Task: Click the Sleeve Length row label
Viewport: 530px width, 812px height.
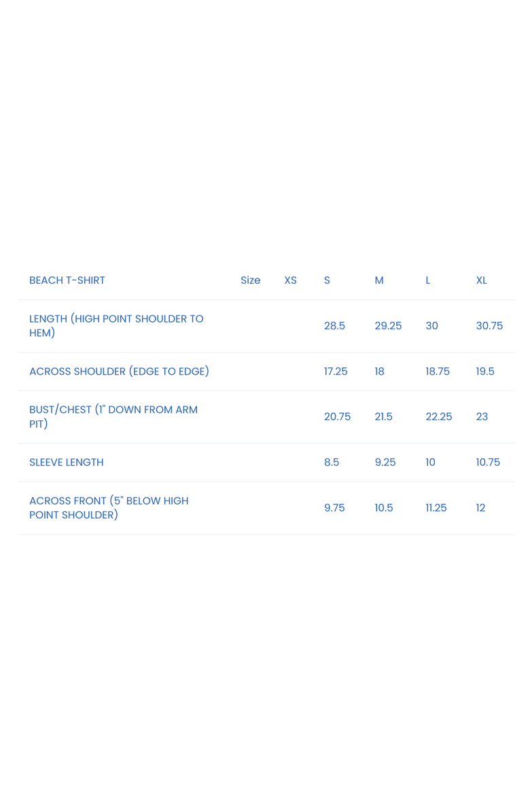Action: 67,462
